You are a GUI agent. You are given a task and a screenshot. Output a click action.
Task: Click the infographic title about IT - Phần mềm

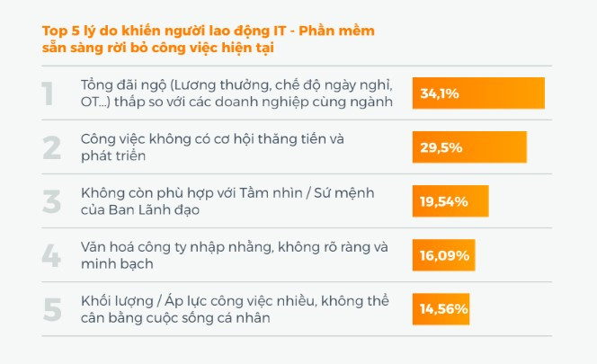click(x=209, y=40)
